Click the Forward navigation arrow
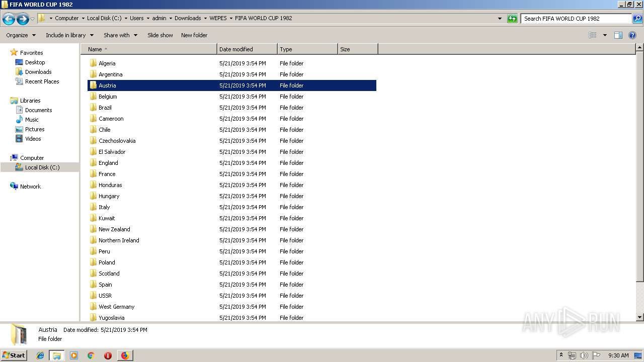The width and height of the screenshot is (644, 362). pos(23,19)
